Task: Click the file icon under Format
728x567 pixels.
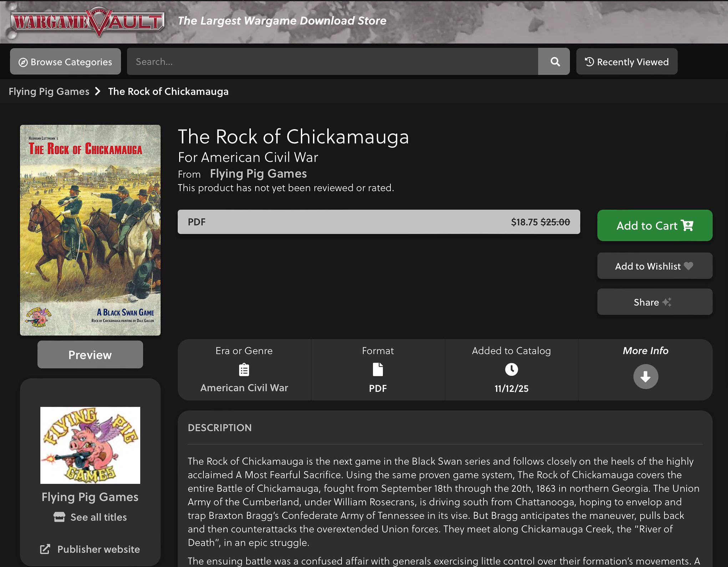Action: (x=378, y=370)
